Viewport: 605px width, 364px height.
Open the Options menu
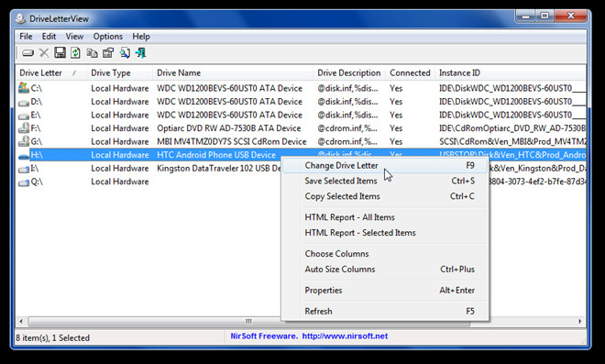(107, 37)
